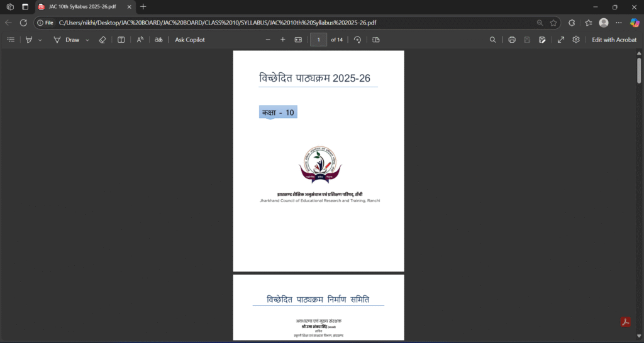Viewport: 644px width, 343px height.
Task: Open the user profile avatar
Action: coord(603,23)
